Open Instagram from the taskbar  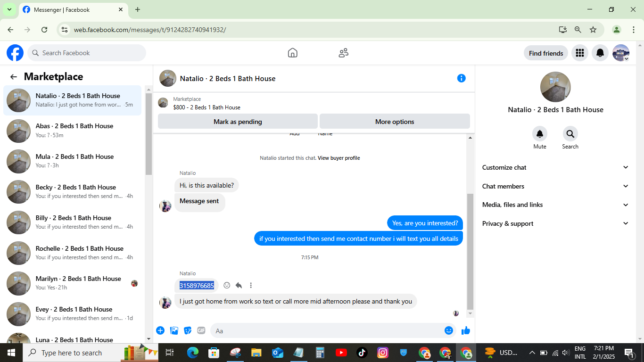[x=383, y=353]
